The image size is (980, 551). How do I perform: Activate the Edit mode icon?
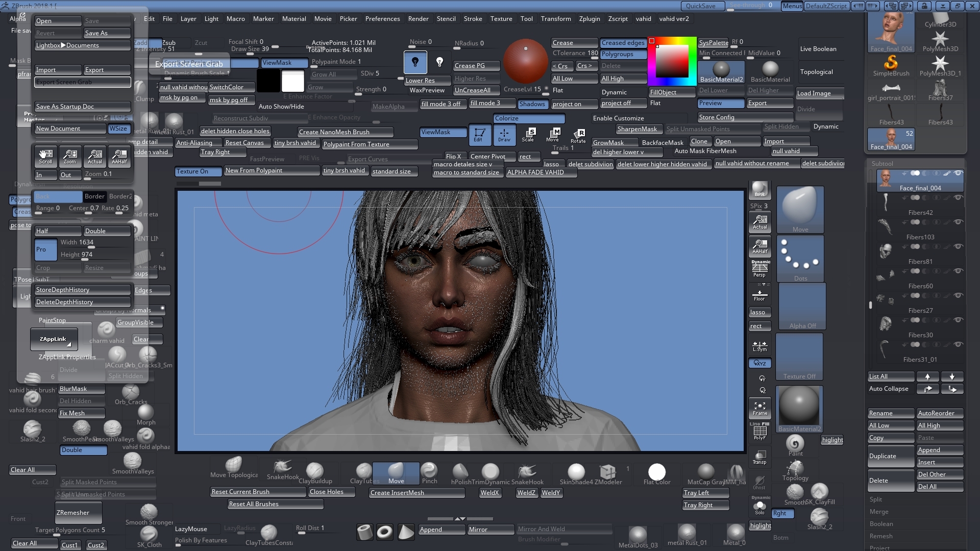click(479, 135)
